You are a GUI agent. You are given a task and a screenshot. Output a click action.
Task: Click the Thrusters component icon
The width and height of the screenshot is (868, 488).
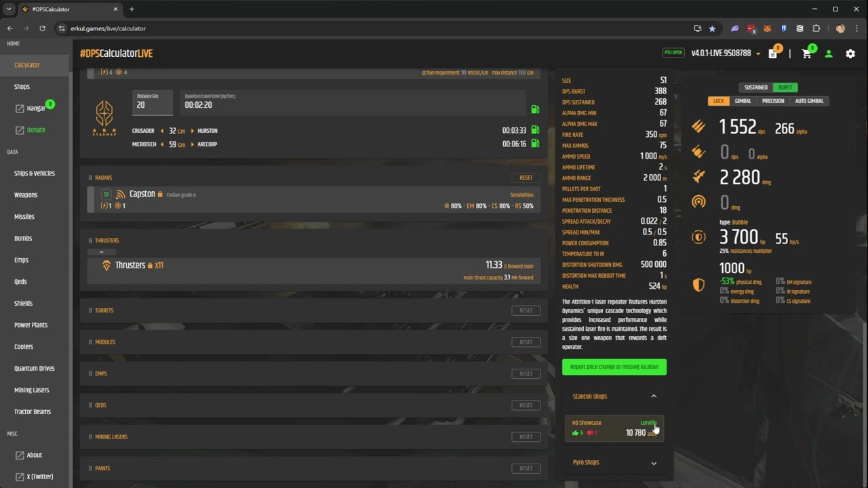click(106, 266)
